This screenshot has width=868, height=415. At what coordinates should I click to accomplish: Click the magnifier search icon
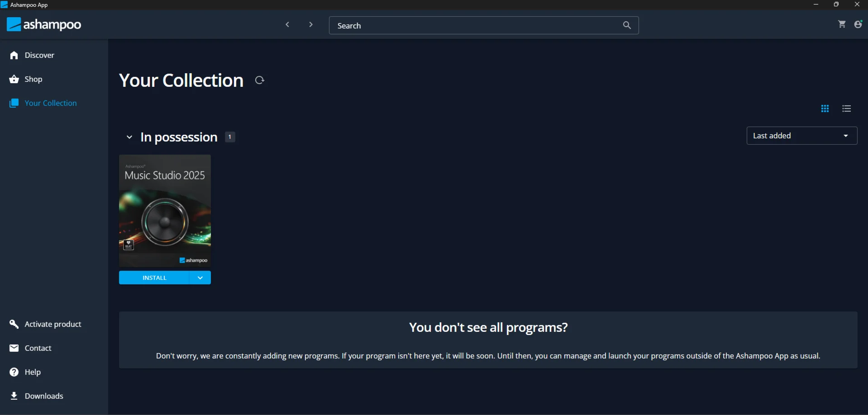[627, 25]
